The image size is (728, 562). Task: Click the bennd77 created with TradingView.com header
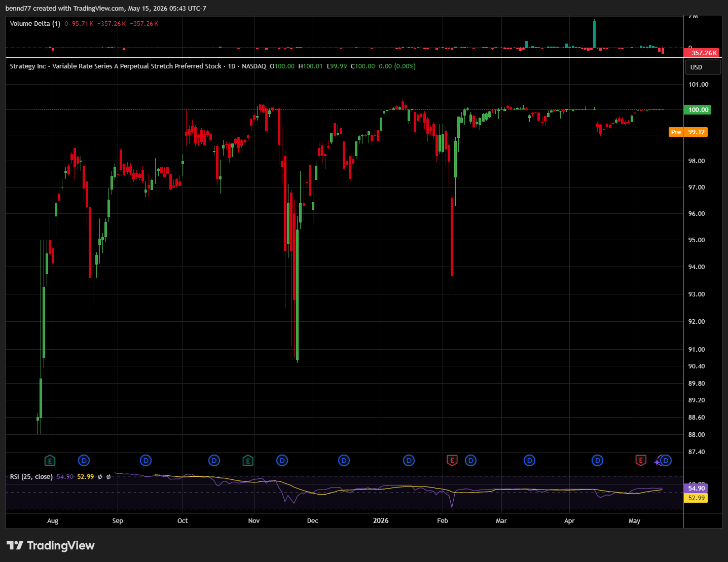click(x=106, y=9)
